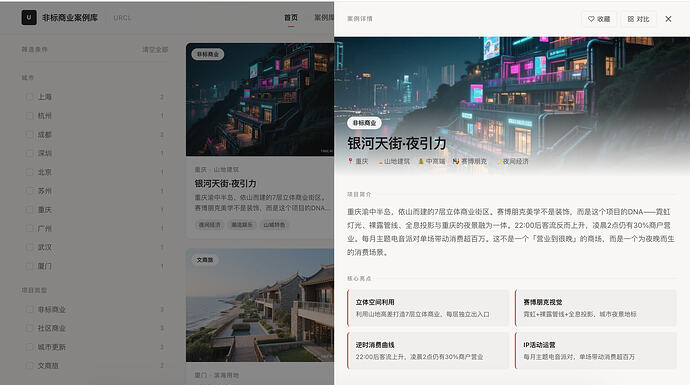Open the 厦门 seaside card thumbnail

[260, 305]
